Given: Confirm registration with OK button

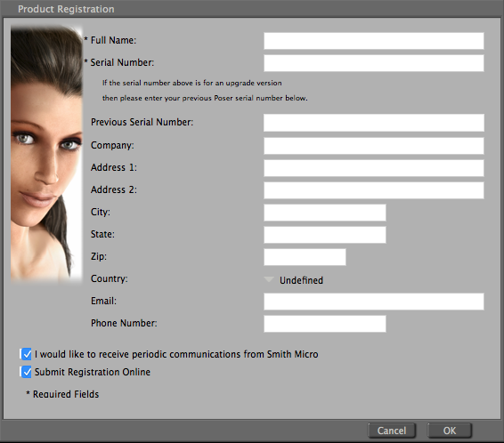Looking at the screenshot, I should point(450,431).
